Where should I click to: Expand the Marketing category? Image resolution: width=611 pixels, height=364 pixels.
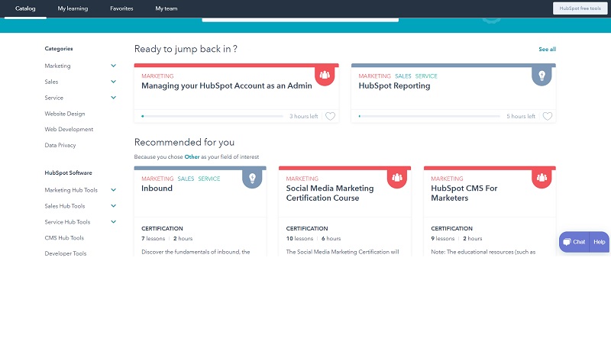click(x=113, y=66)
